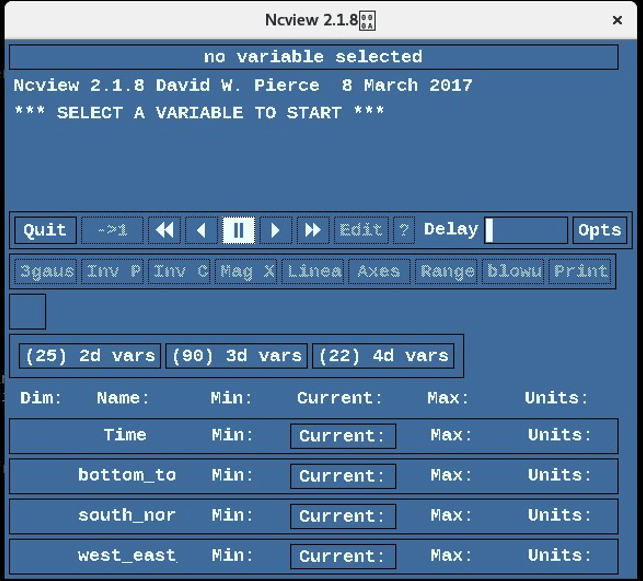Viewport: 643px width, 581px height.
Task: Click Current button in south_nor row
Action: pyautogui.click(x=343, y=516)
